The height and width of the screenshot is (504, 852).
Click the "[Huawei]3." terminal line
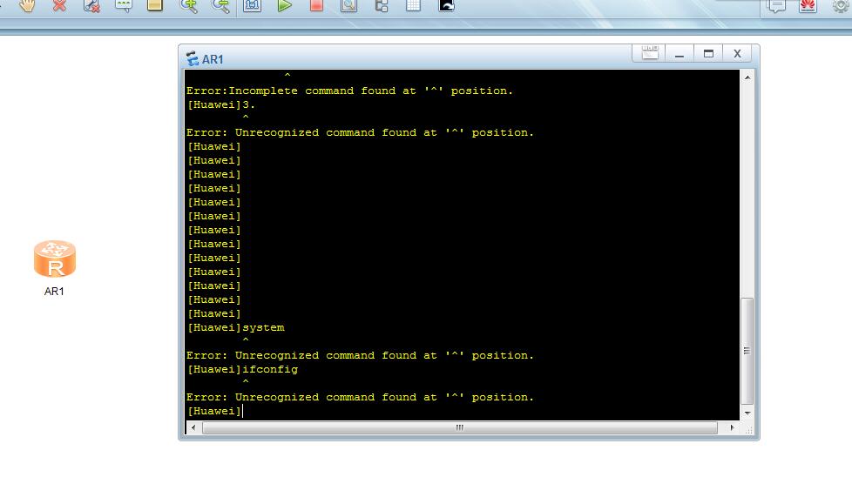pyautogui.click(x=221, y=104)
